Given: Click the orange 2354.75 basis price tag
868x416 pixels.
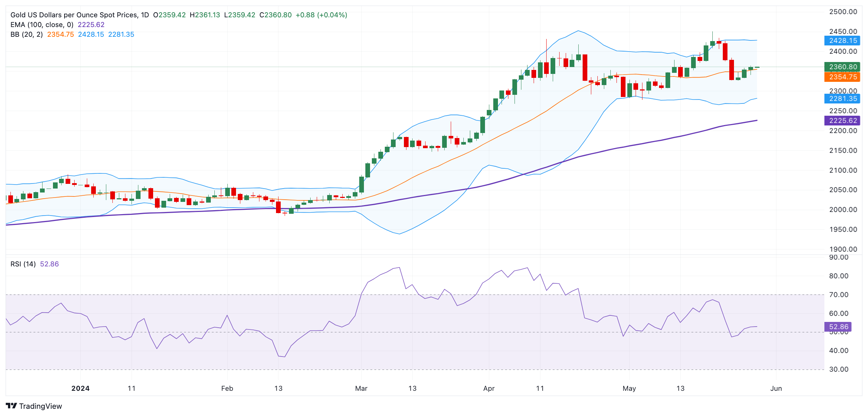Looking at the screenshot, I should tap(842, 77).
